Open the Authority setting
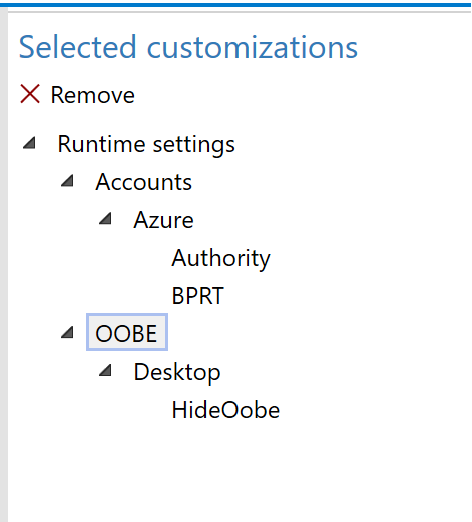The image size is (472, 522). (221, 258)
